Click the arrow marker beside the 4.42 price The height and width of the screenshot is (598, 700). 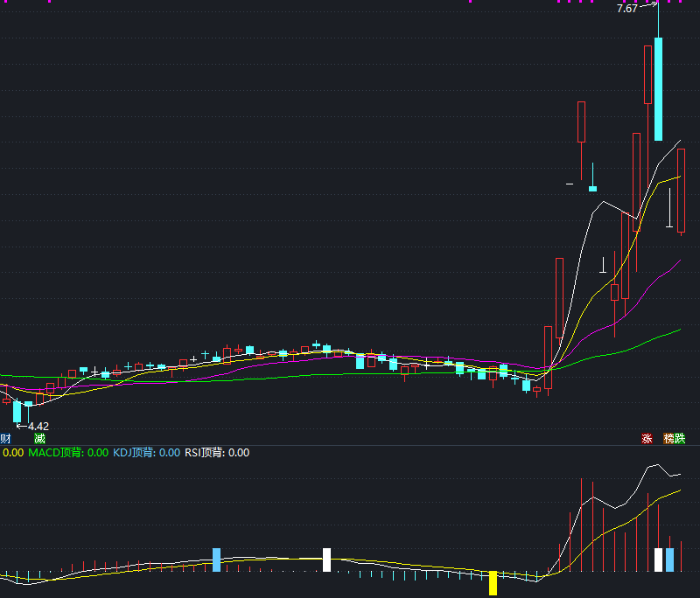(x=21, y=425)
